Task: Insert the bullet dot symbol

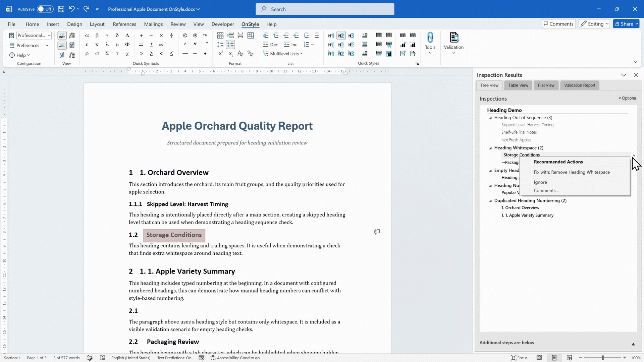Action: 205,54
